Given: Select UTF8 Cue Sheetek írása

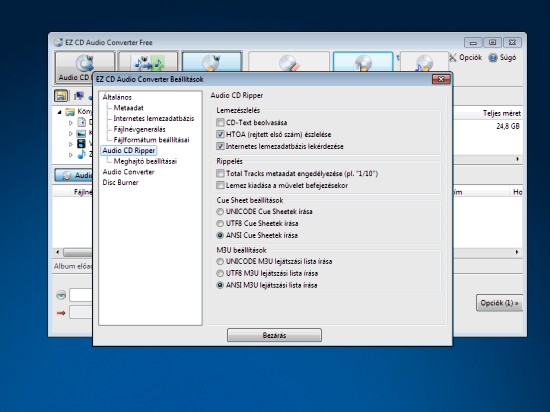Looking at the screenshot, I should coord(220,223).
